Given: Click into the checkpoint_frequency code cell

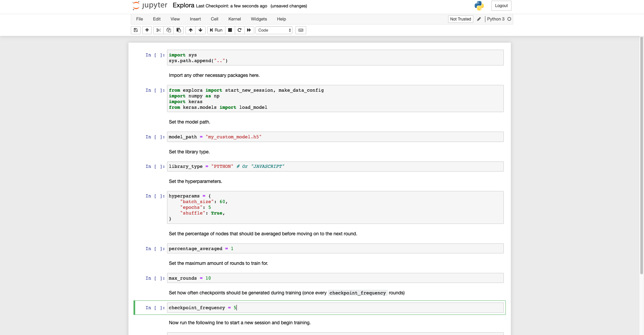Looking at the screenshot, I should coord(335,308).
